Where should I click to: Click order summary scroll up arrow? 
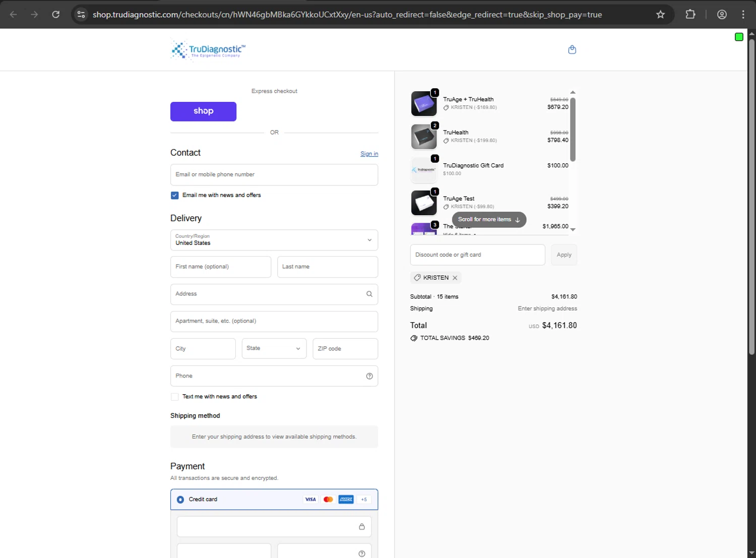click(x=573, y=92)
